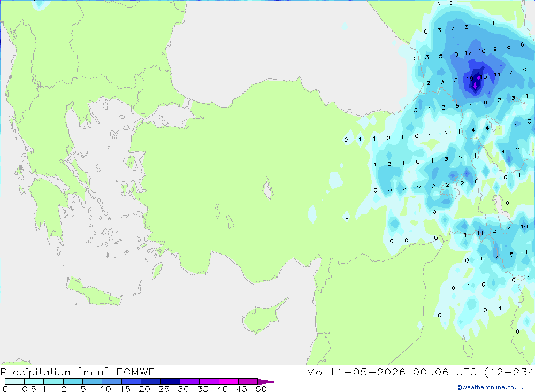Viewport: 535px width, 392px height.
Task: Click the '19' precipitation value on map
Action: click(470, 79)
